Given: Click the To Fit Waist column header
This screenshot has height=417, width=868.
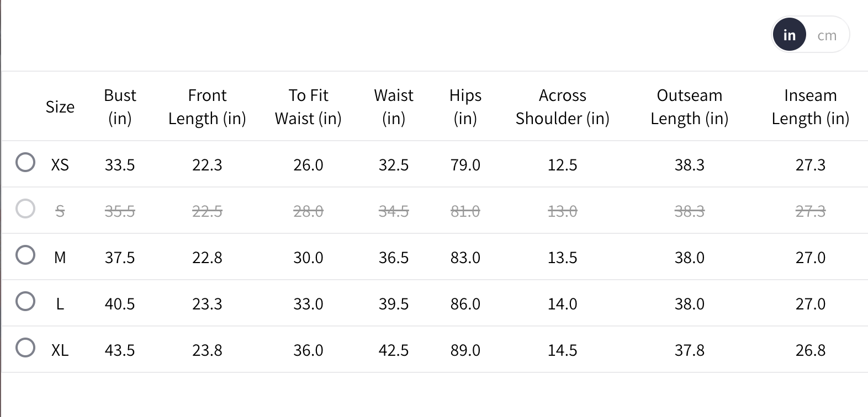Looking at the screenshot, I should (308, 107).
